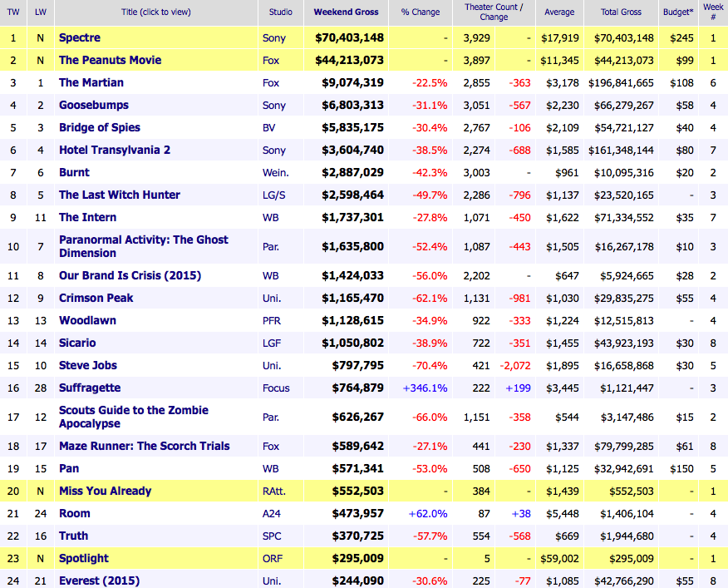The height and width of the screenshot is (588, 728).
Task: Open Bridge of Spies movie link
Action: click(x=100, y=127)
